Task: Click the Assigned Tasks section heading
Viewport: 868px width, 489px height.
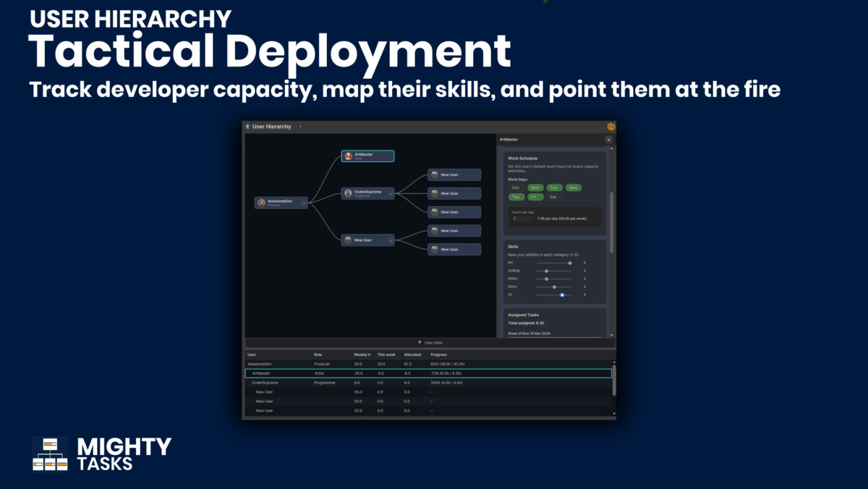Action: click(x=523, y=315)
